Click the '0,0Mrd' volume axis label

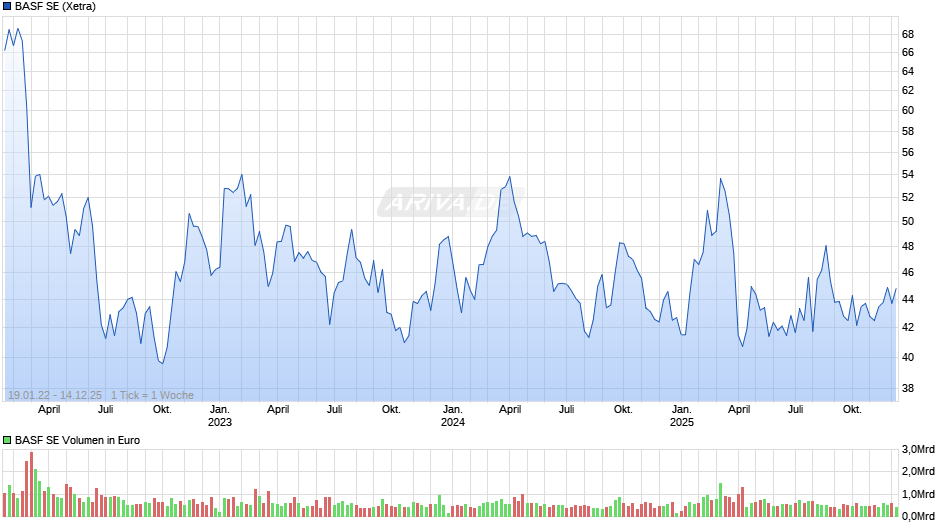[918, 517]
